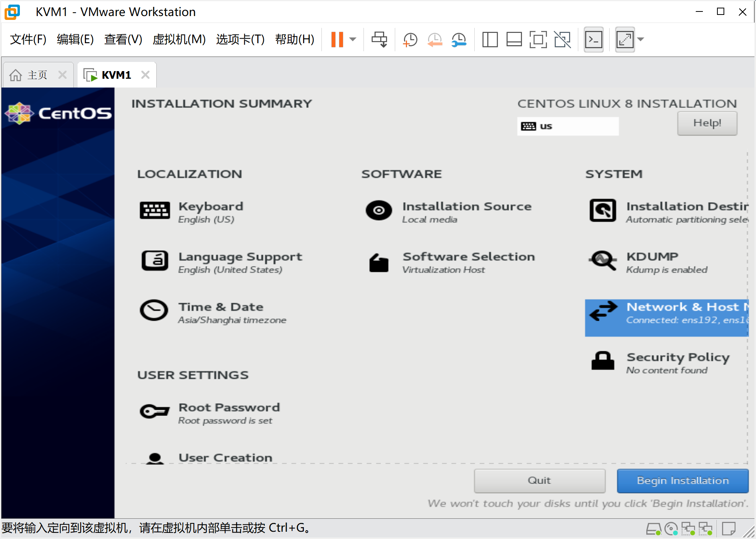This screenshot has height=539, width=756.
Task: Click the hard disk status bar icon
Action: point(653,529)
